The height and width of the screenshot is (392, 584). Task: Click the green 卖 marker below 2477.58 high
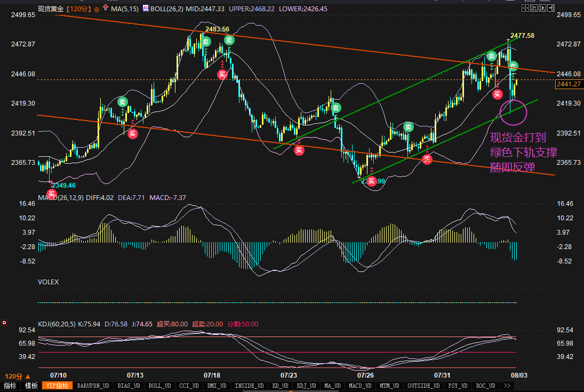[x=513, y=66]
